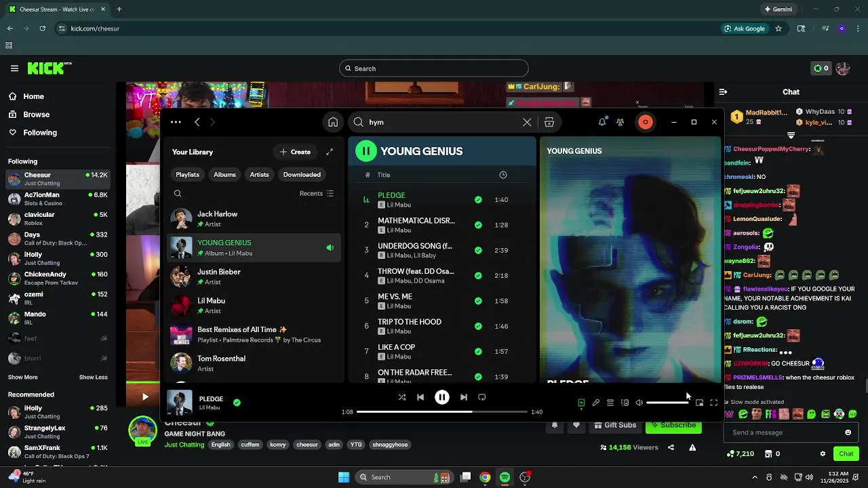This screenshot has height=488, width=868.
Task: Go to Spotify Home icon
Action: tap(333, 122)
